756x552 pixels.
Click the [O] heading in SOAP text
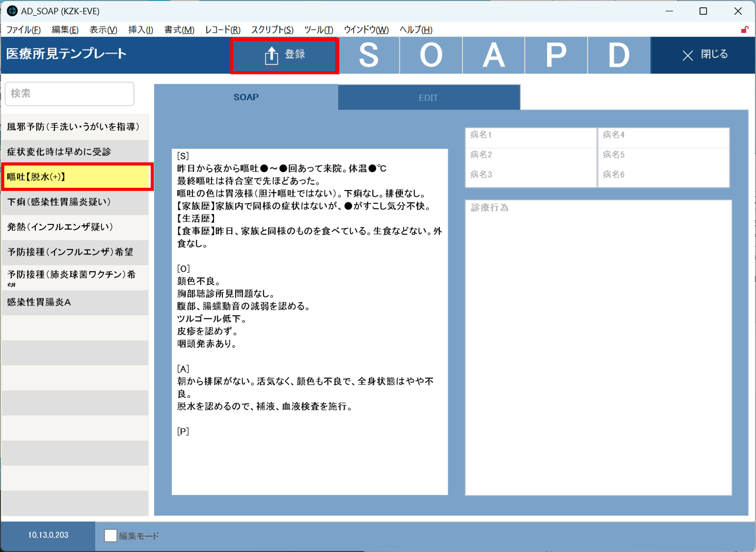[x=183, y=269]
